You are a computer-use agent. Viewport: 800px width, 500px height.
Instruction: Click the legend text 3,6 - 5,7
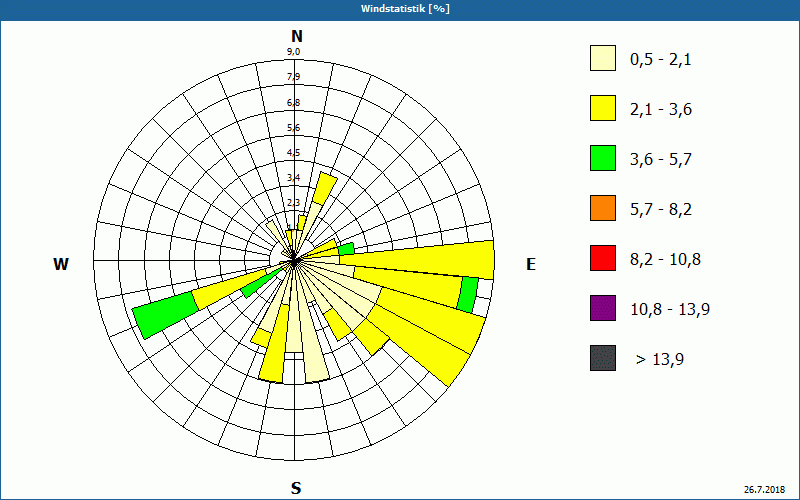(x=661, y=160)
